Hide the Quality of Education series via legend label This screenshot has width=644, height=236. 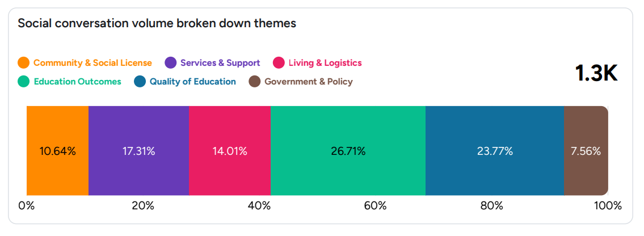point(193,82)
